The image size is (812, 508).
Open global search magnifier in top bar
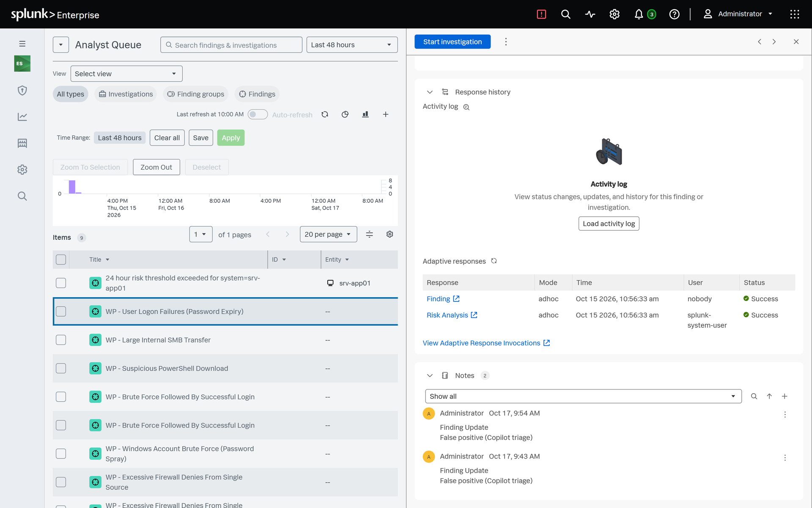pos(565,14)
